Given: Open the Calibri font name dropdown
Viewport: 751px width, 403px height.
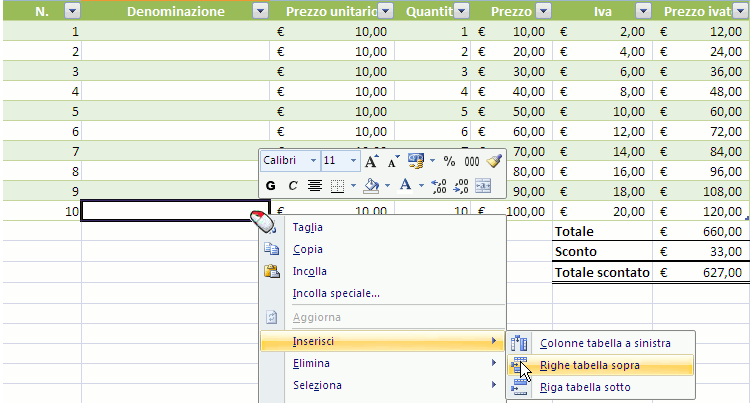Looking at the screenshot, I should [x=313, y=161].
